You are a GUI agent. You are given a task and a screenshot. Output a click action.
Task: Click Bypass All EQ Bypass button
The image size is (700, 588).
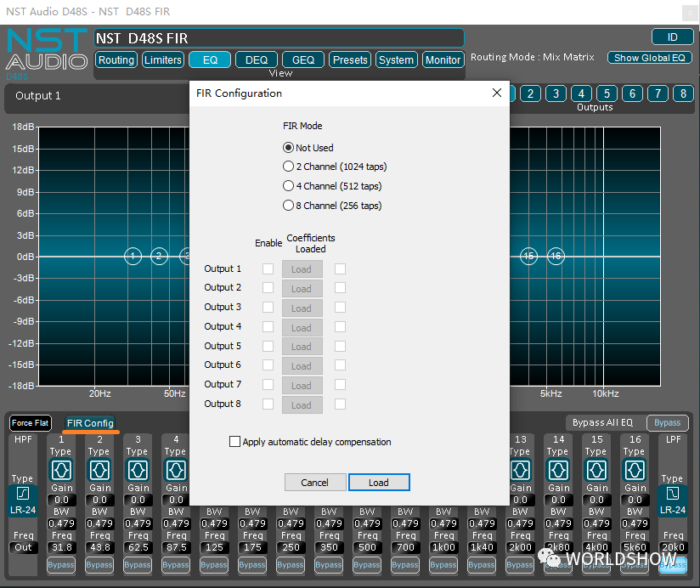pos(668,422)
